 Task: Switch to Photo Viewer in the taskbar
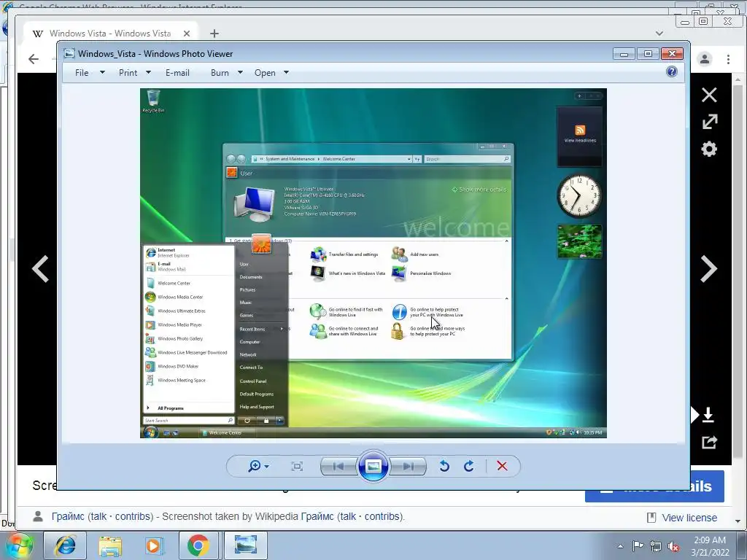[246, 545]
